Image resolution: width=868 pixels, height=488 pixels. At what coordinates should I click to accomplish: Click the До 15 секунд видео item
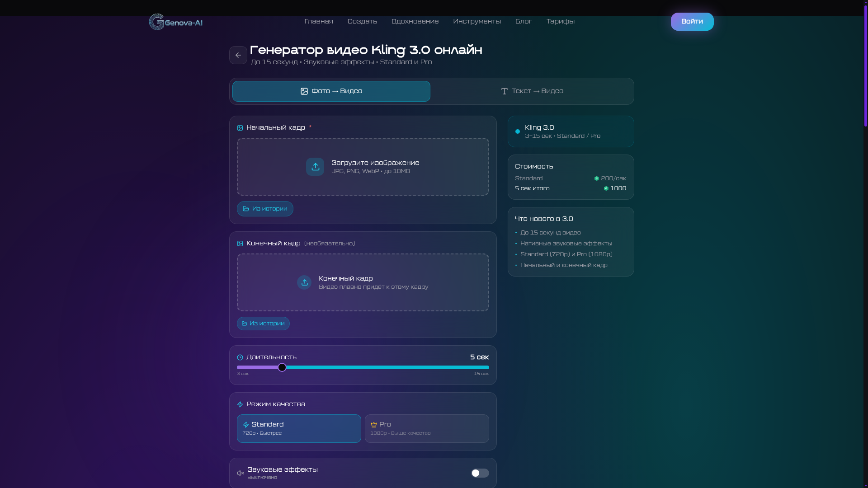[x=551, y=233]
